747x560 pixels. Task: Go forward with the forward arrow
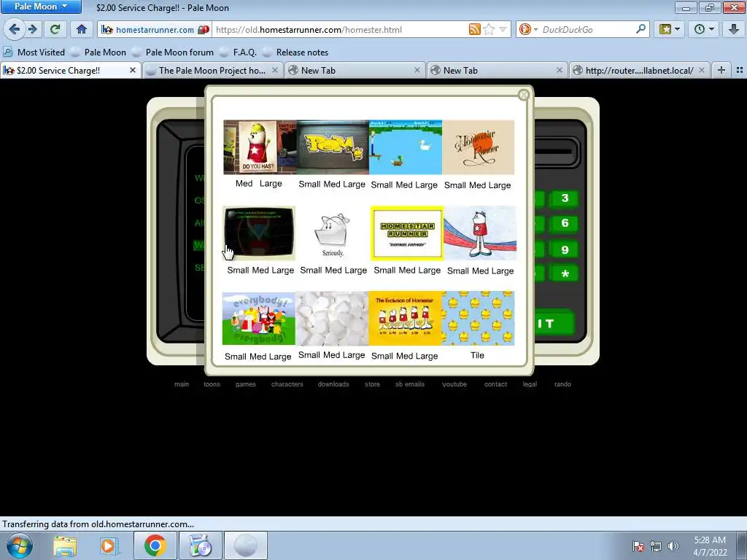[32, 29]
